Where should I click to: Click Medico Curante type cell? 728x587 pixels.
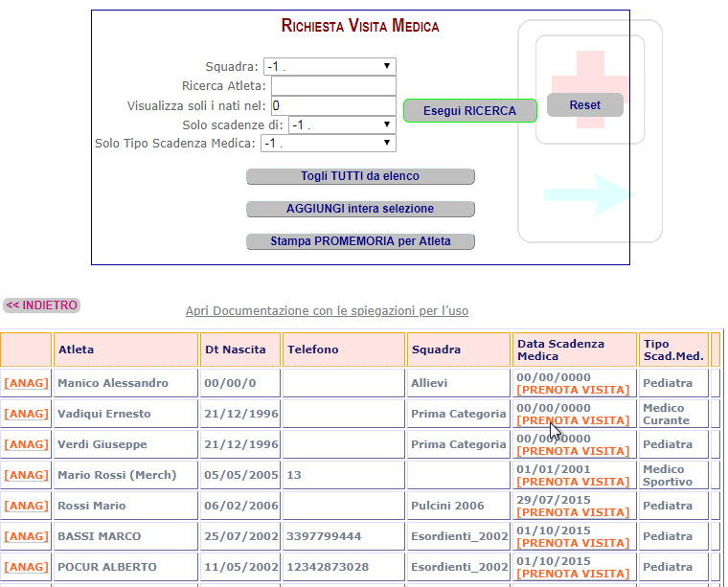[x=673, y=414]
